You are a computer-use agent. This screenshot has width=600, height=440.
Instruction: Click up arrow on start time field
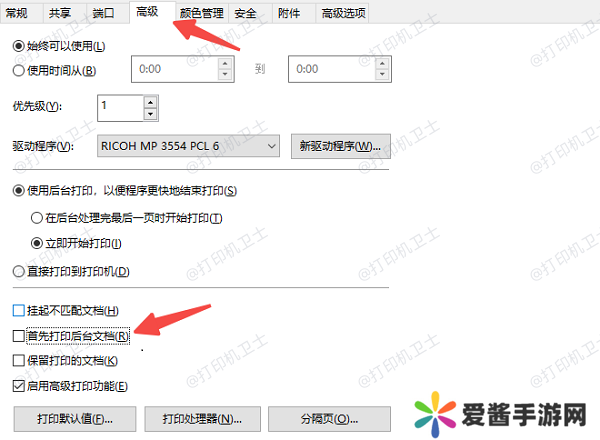click(x=225, y=64)
